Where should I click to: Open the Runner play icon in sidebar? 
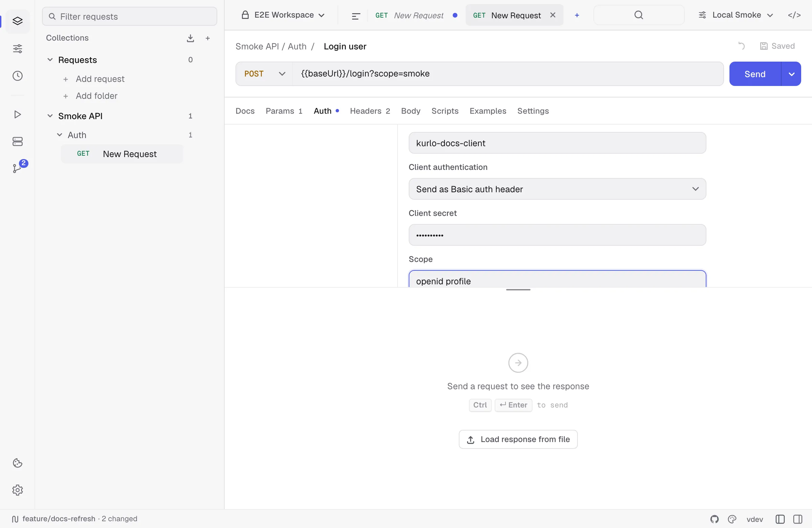pyautogui.click(x=17, y=114)
